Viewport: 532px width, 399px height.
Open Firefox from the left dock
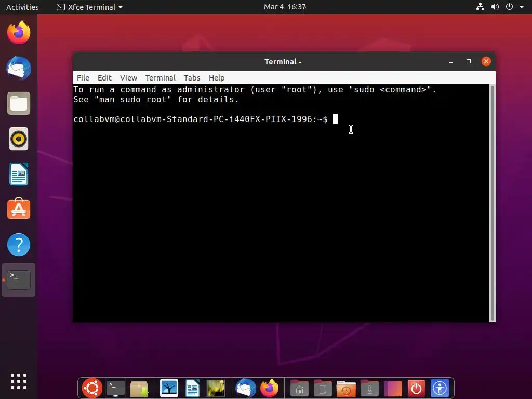19,33
